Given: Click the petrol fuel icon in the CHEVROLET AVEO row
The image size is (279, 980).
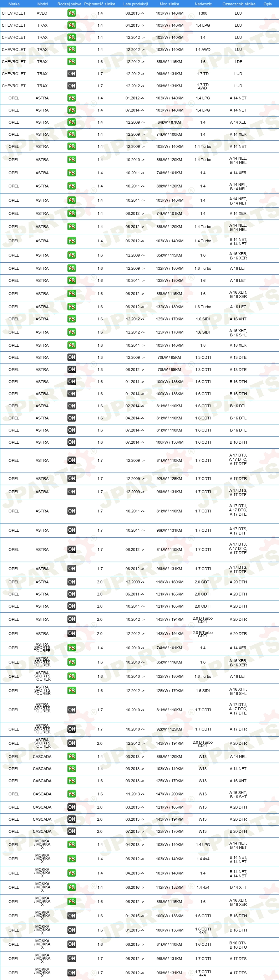Looking at the screenshot, I should (x=72, y=13).
